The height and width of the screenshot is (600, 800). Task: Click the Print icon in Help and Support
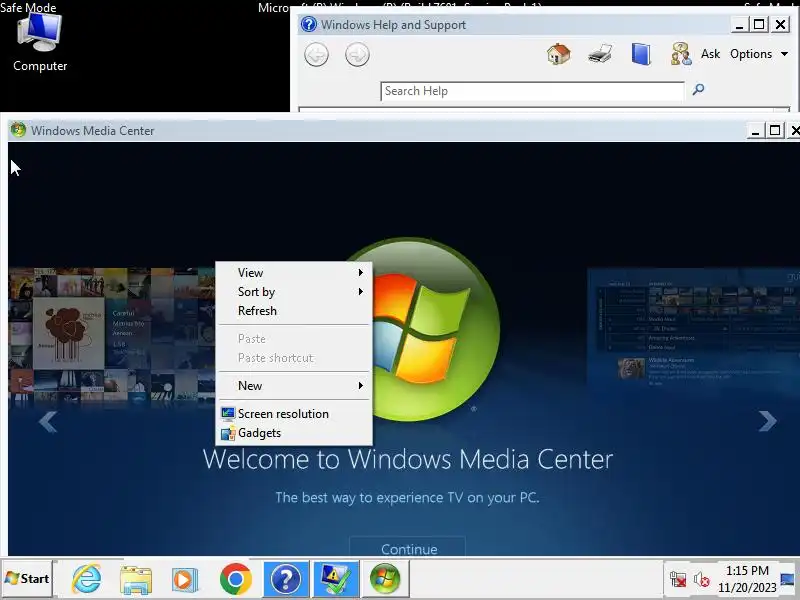click(x=600, y=54)
